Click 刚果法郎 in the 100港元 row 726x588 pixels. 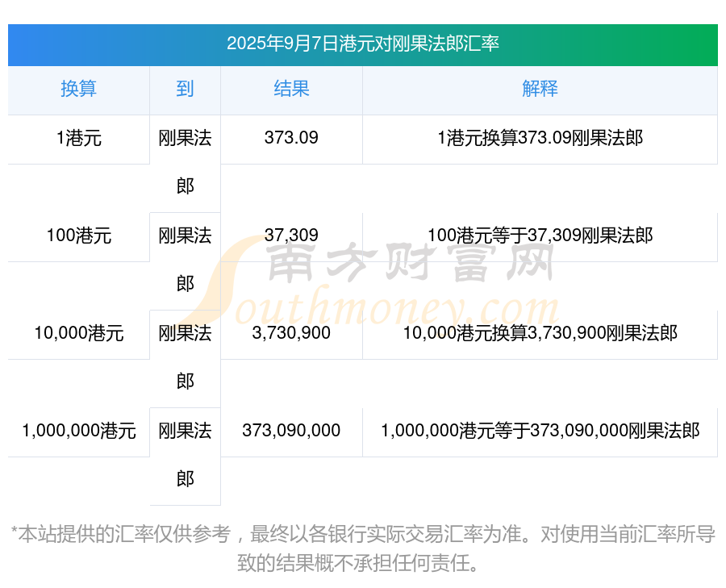(x=185, y=260)
